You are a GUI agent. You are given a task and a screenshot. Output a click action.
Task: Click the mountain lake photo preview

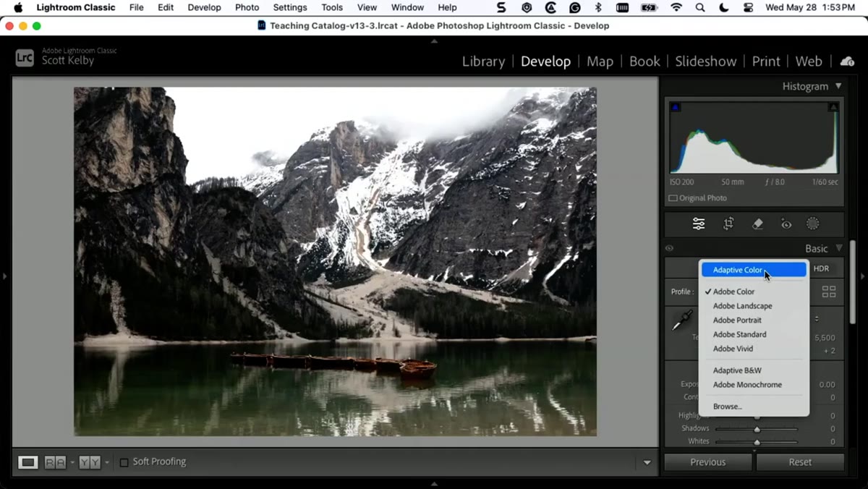click(x=336, y=262)
